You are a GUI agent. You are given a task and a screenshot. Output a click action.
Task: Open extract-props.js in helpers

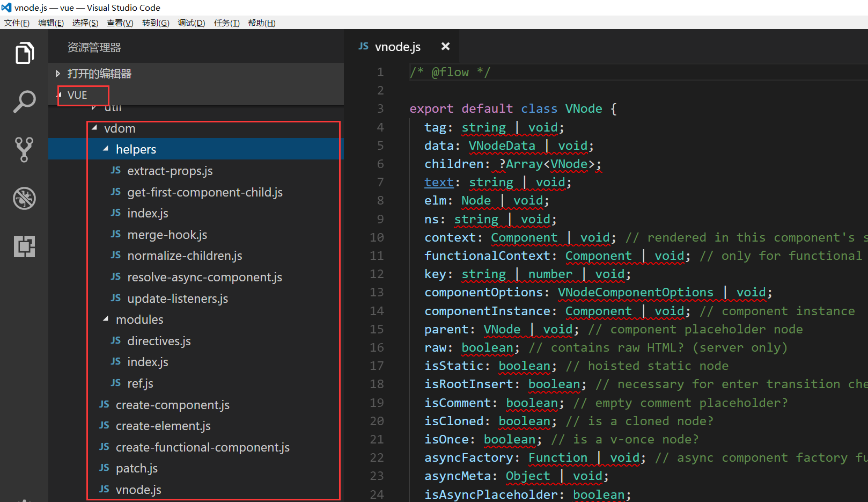(170, 171)
